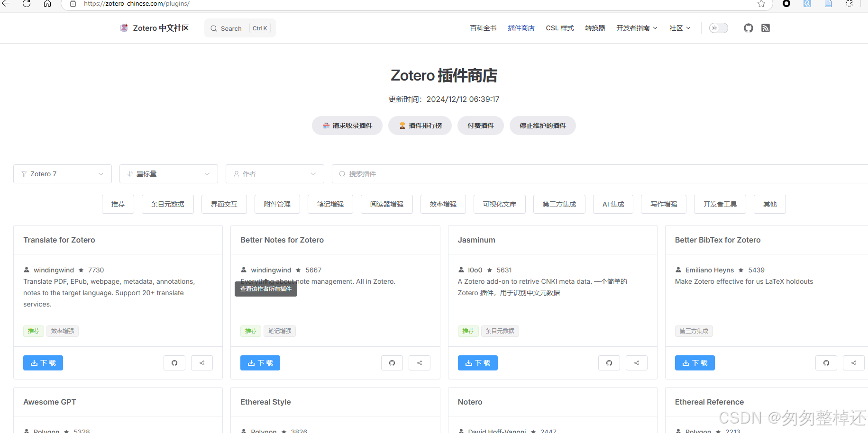Open the RSS feed icon in the header

click(766, 28)
